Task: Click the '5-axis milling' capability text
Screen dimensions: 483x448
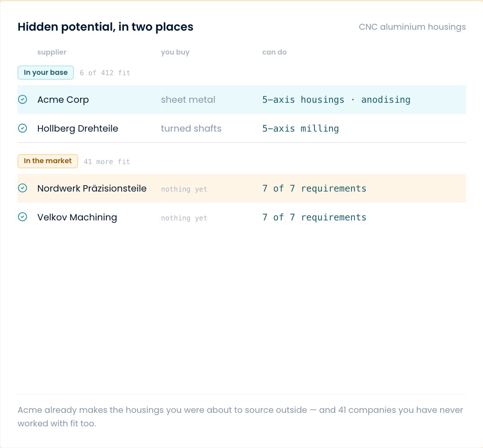Action: pyautogui.click(x=301, y=128)
